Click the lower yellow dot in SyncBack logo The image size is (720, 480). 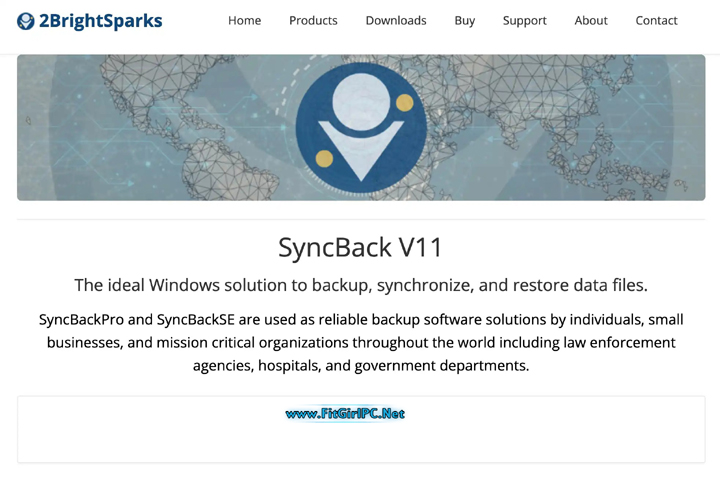pos(324,158)
